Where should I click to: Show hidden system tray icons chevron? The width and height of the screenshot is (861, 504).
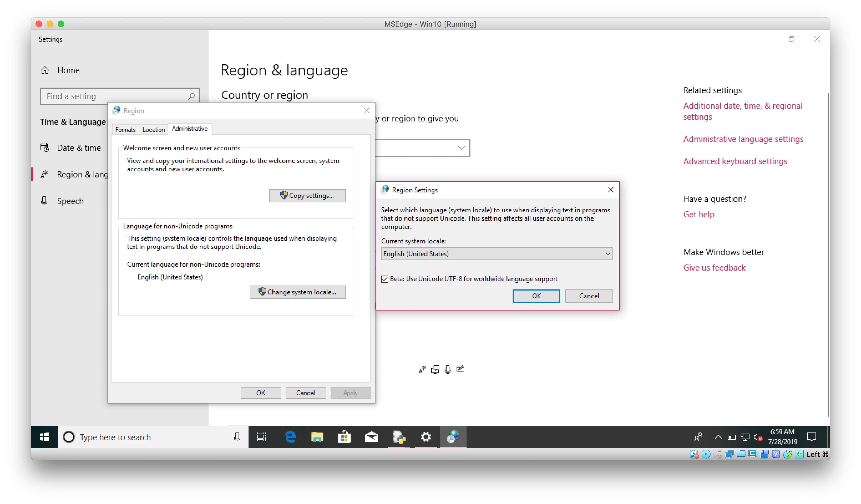click(718, 437)
